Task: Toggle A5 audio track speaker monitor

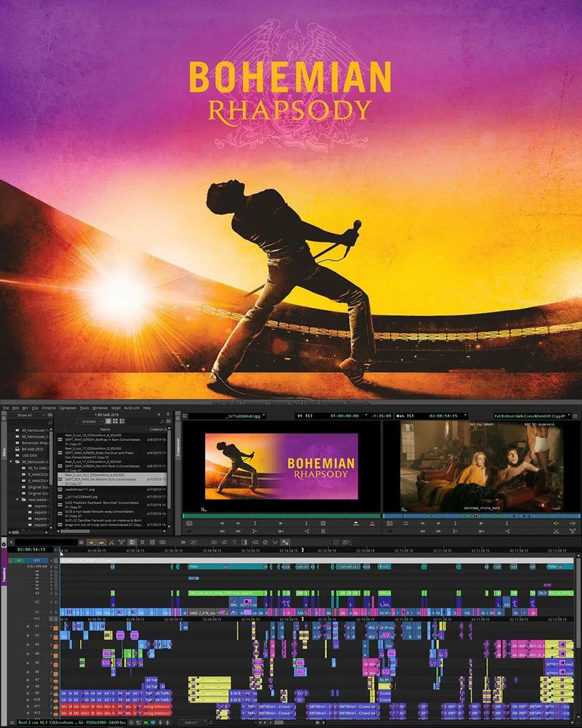Action: [28, 662]
